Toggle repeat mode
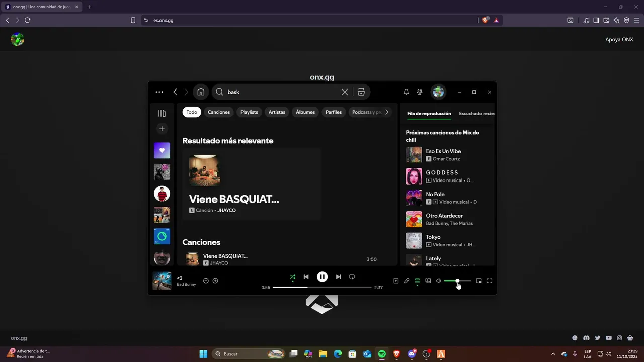 tap(352, 277)
